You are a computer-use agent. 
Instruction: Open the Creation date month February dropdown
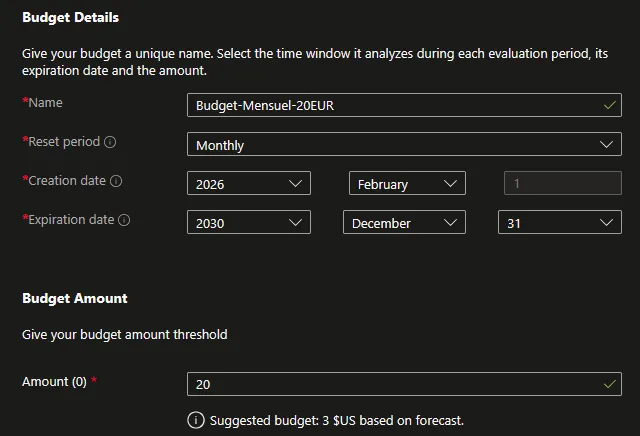(x=407, y=183)
